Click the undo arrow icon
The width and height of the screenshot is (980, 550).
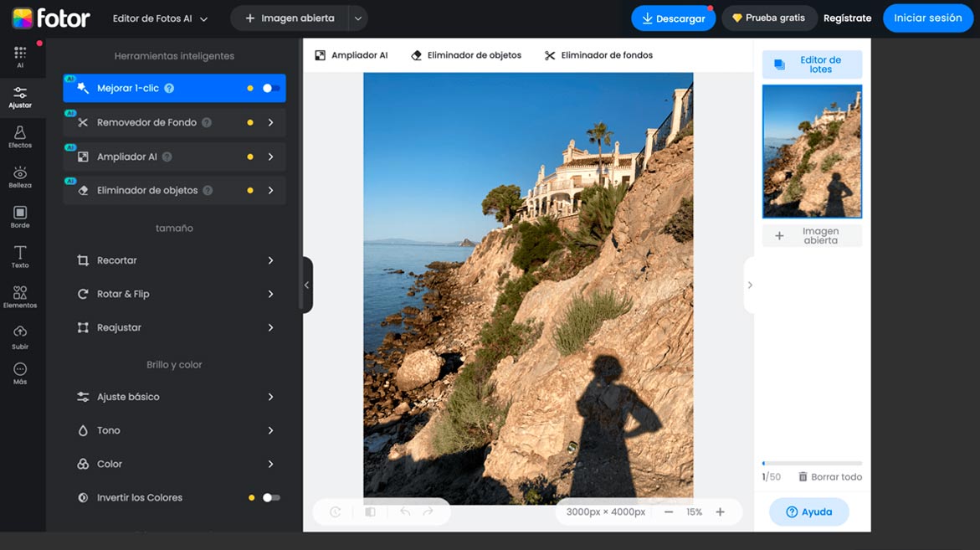[x=405, y=511]
